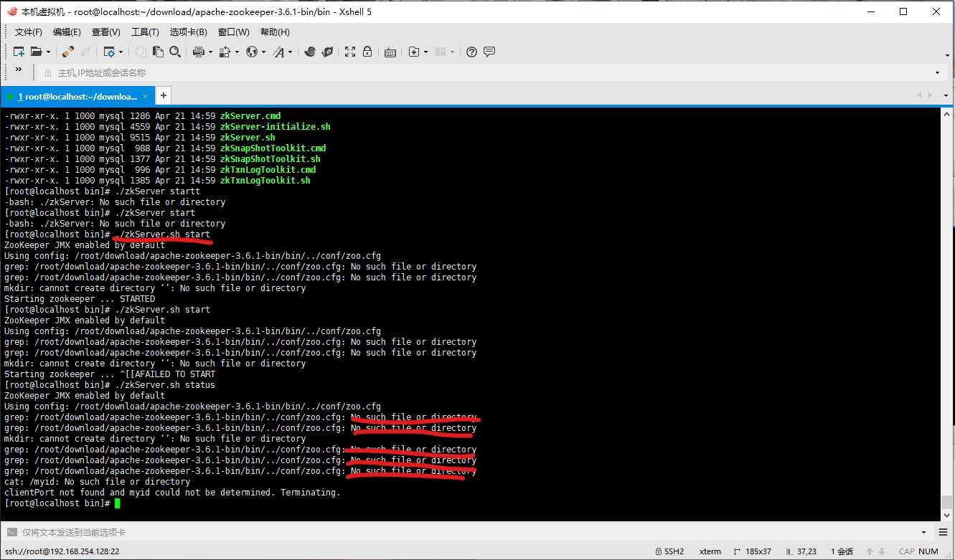Open dropdown arrow next to file transfer icon

237,52
